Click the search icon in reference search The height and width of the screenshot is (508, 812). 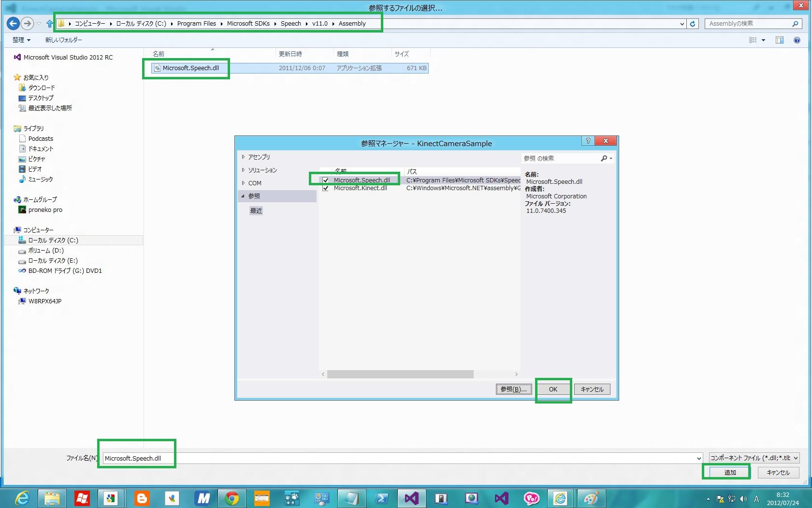[x=604, y=158]
